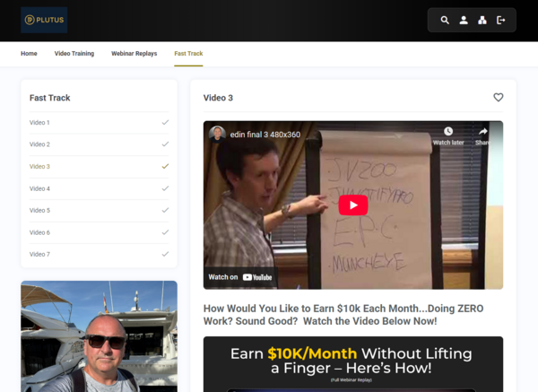Image resolution: width=538 pixels, height=392 pixels.
Task: Open Video 5 from the sidebar list
Action: (40, 211)
